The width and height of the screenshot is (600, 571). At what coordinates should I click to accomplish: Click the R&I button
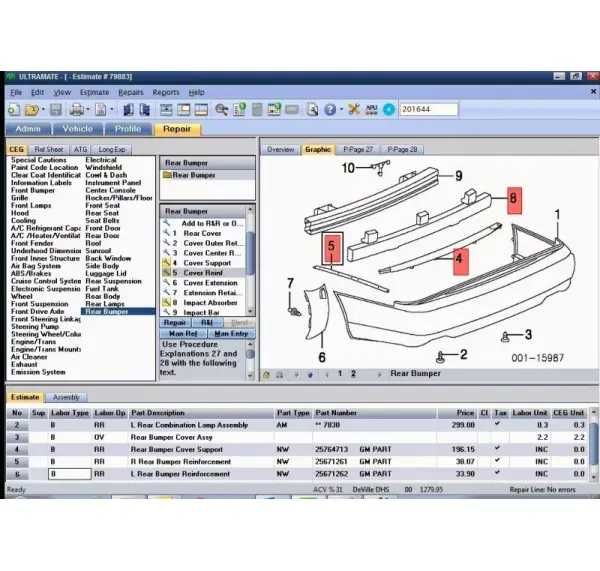click(207, 323)
